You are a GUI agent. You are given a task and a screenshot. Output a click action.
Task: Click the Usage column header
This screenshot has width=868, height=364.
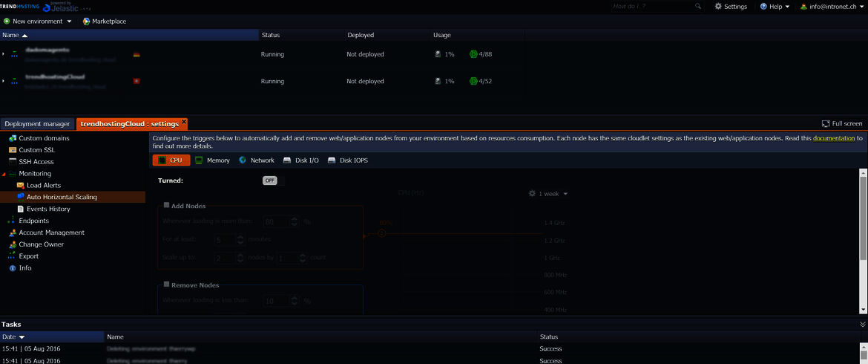pos(441,35)
